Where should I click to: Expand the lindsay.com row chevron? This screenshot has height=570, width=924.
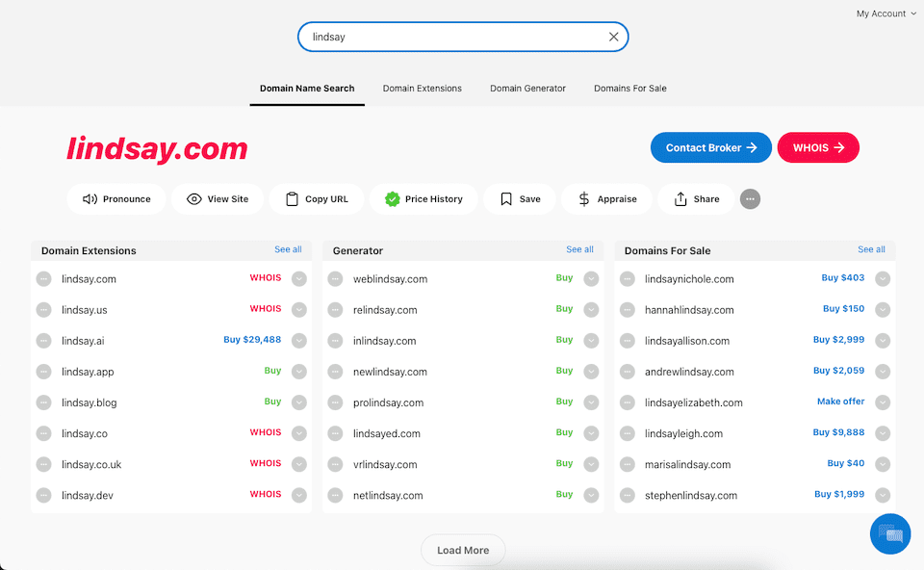pos(299,279)
